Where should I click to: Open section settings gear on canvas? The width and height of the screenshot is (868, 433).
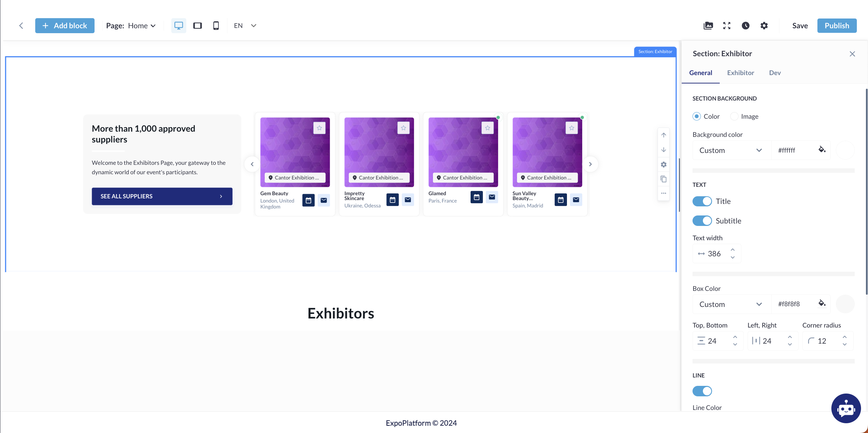point(664,164)
